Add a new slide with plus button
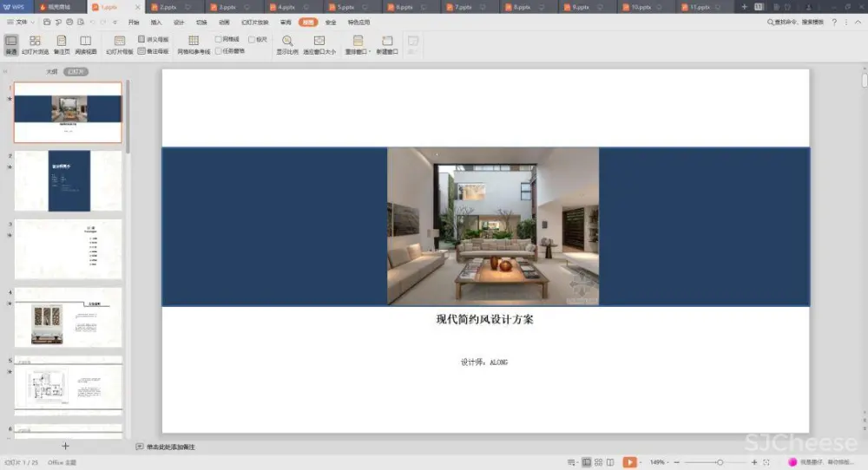 [65, 446]
